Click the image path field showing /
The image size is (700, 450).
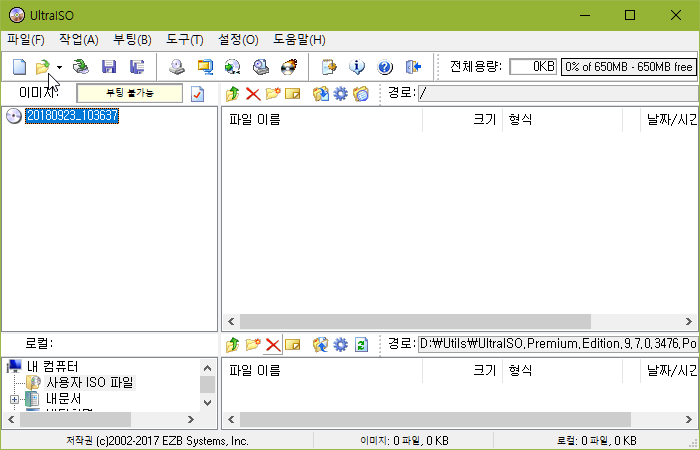click(558, 93)
